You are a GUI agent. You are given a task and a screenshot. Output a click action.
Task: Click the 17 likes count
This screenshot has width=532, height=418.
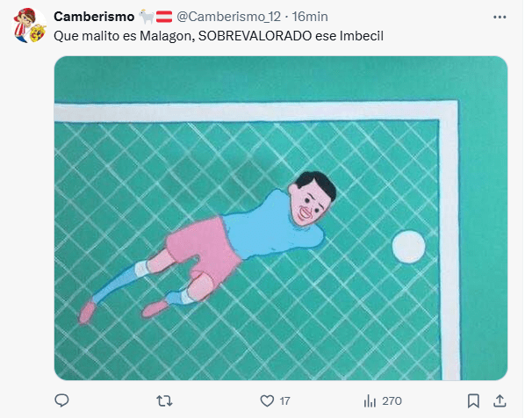click(x=284, y=401)
